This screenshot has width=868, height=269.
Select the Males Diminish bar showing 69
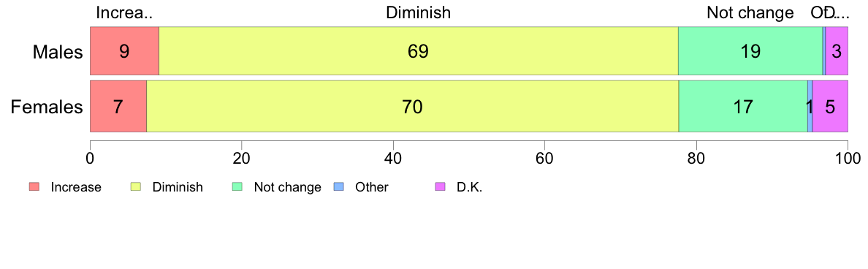[x=419, y=50]
